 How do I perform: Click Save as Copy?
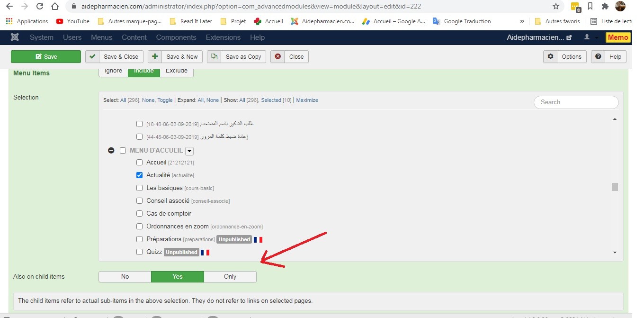236,56
